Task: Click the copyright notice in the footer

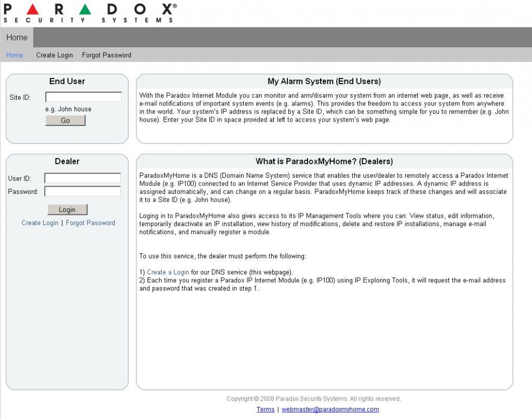Action: 313,399
